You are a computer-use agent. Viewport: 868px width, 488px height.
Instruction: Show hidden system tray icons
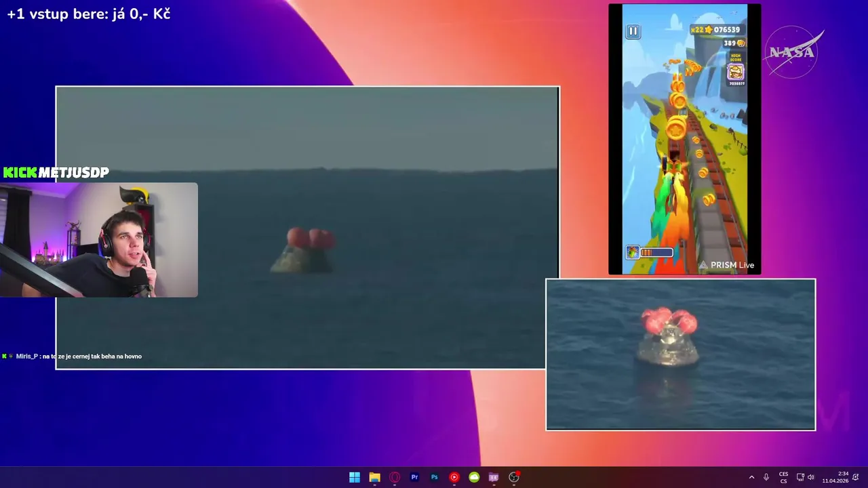751,477
